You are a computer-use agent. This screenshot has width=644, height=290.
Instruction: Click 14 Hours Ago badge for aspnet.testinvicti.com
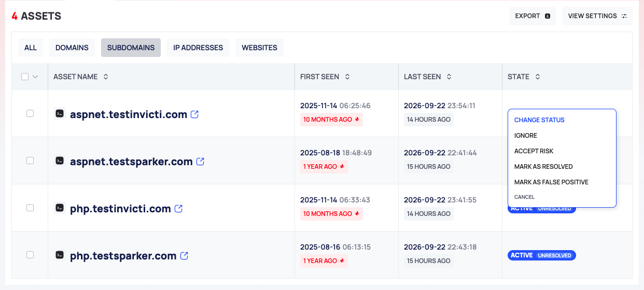(429, 120)
